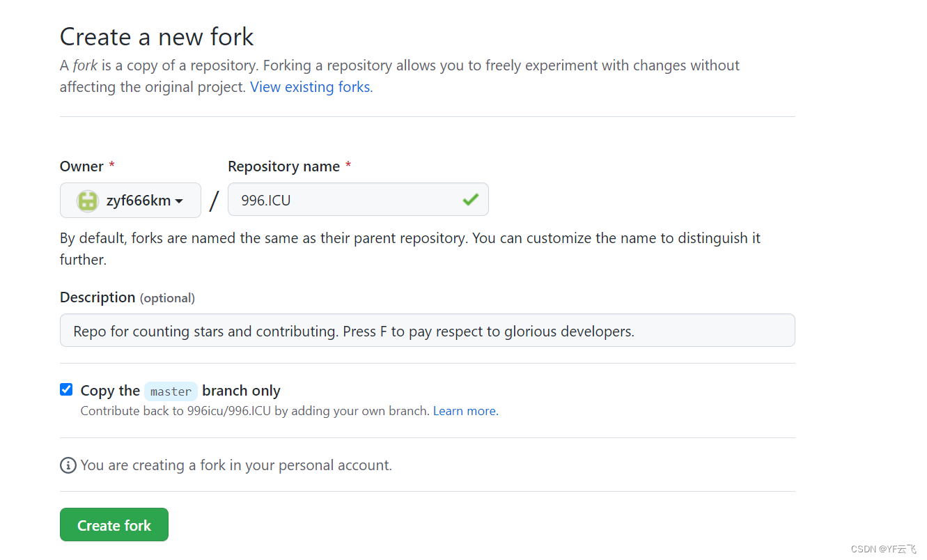Click the info icon beside personal account notice
The width and height of the screenshot is (927, 560).
click(68, 465)
